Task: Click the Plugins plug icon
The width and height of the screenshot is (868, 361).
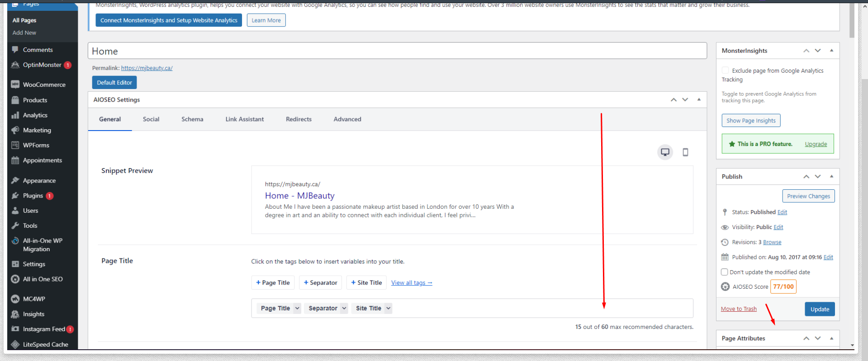Action: tap(15, 196)
